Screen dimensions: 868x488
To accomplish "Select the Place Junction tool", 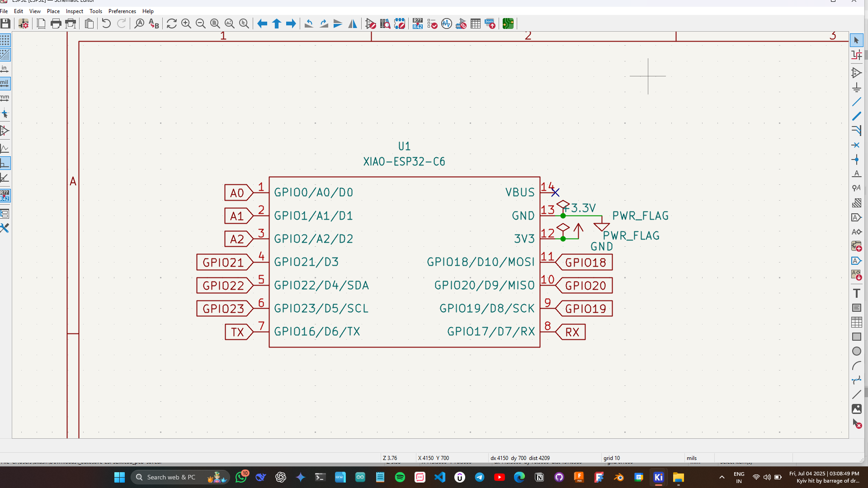I will click(x=856, y=160).
